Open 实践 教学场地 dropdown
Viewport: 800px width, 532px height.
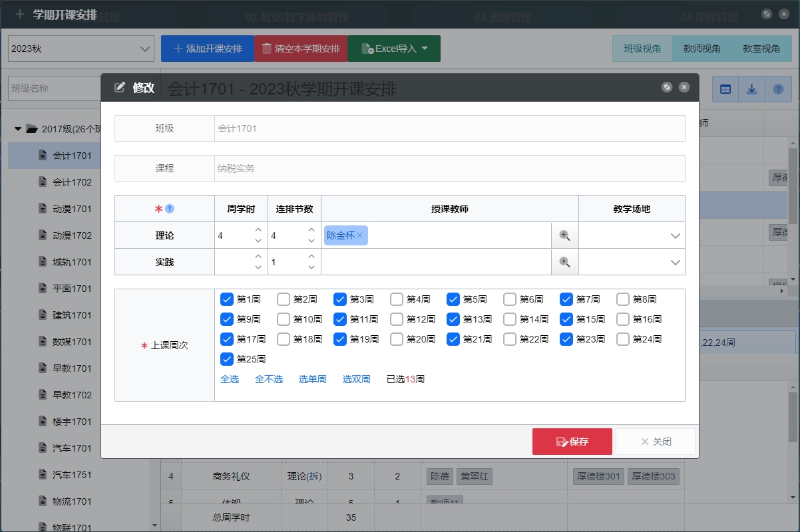click(632, 262)
